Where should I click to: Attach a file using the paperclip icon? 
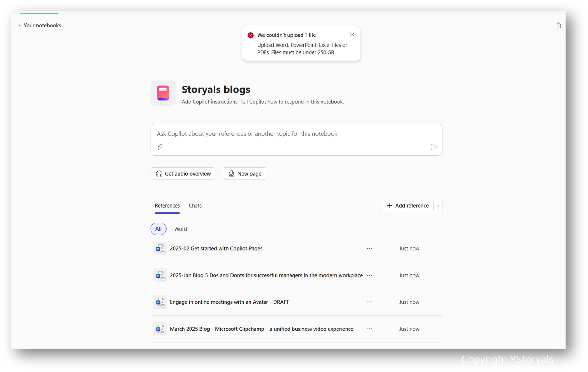pyautogui.click(x=160, y=147)
